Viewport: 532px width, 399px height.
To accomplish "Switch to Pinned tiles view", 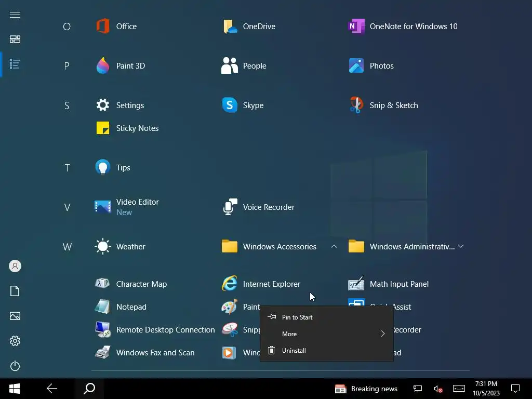I will tap(15, 39).
